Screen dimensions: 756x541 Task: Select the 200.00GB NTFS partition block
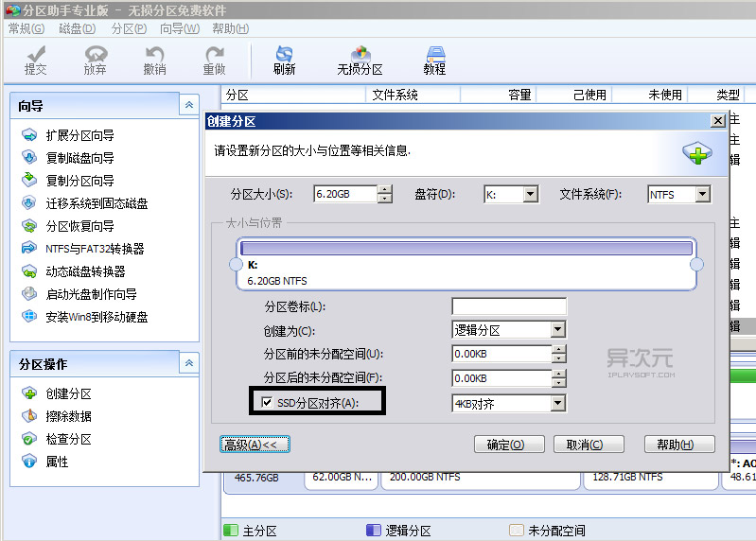click(x=481, y=480)
